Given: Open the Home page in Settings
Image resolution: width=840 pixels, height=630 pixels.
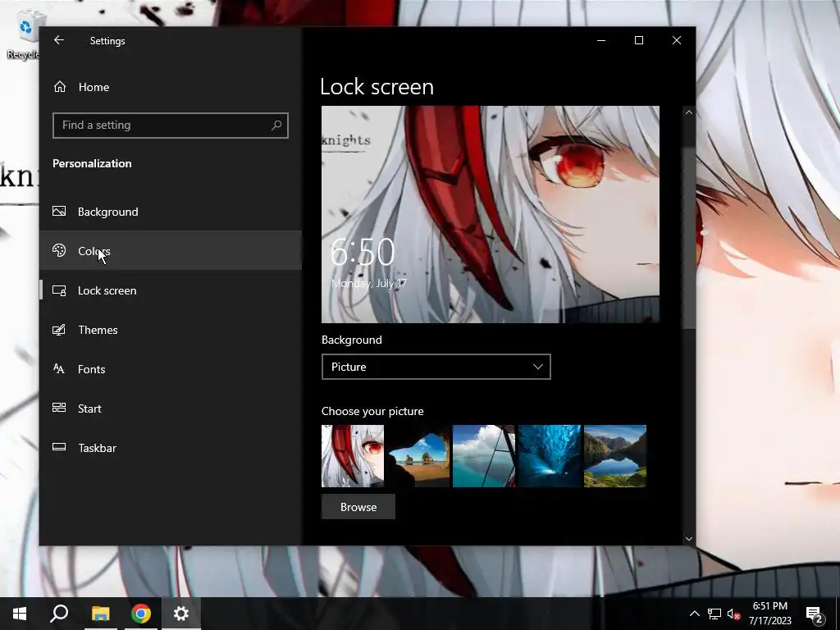Looking at the screenshot, I should (x=171, y=87).
